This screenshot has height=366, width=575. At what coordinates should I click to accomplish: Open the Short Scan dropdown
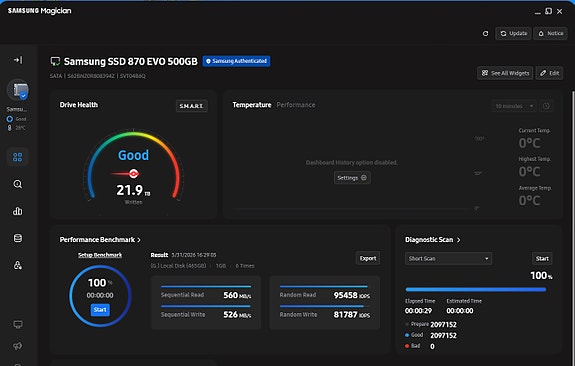pyautogui.click(x=448, y=259)
